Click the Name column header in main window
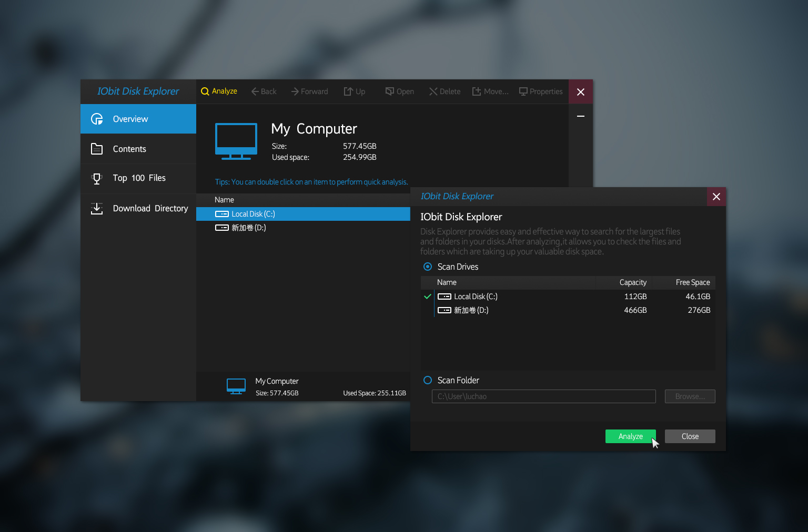The image size is (808, 532). tap(224, 200)
